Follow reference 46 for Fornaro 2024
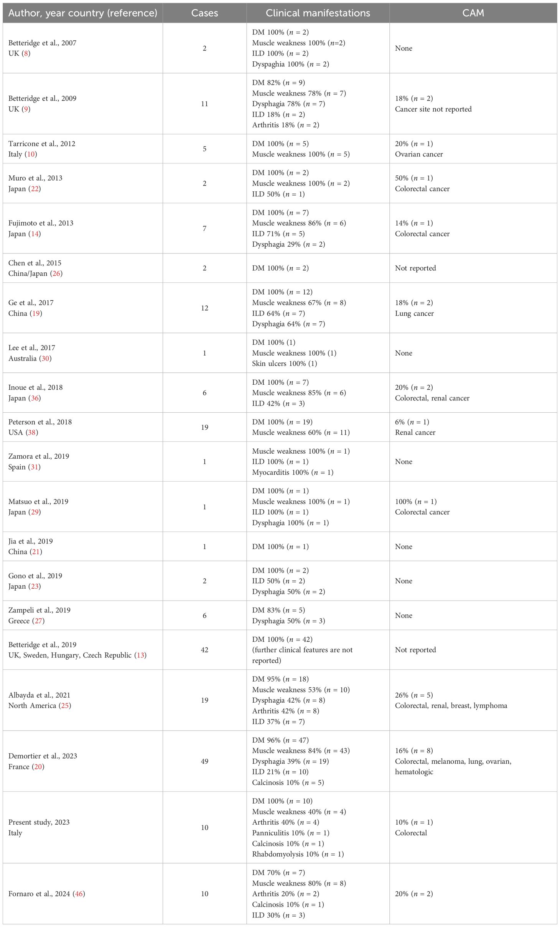Image resolution: width=560 pixels, height=927 pixels. (x=79, y=894)
